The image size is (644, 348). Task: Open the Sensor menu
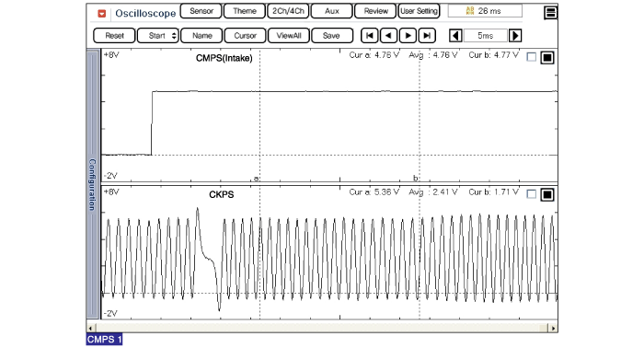pyautogui.click(x=201, y=11)
